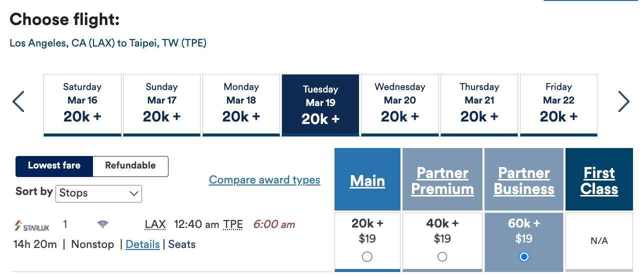Screen dimensions: 644x277
Task: Open the Seats link for the flight
Action: click(x=181, y=244)
